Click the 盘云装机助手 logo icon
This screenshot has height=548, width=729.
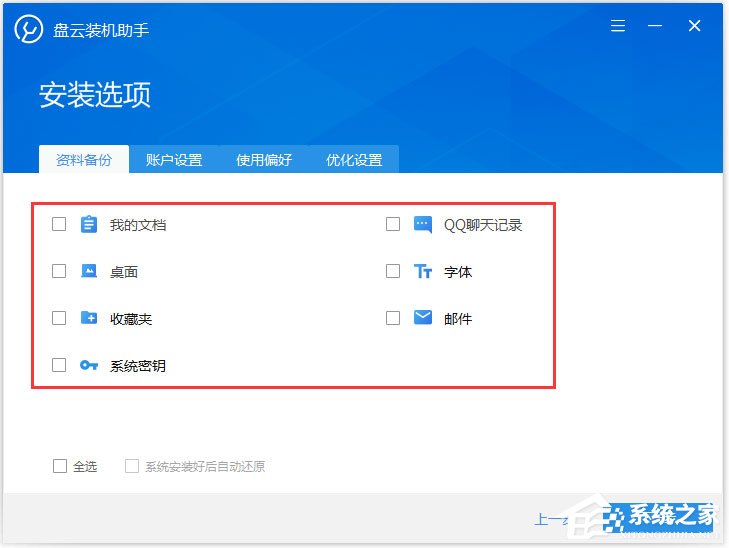[x=29, y=29]
